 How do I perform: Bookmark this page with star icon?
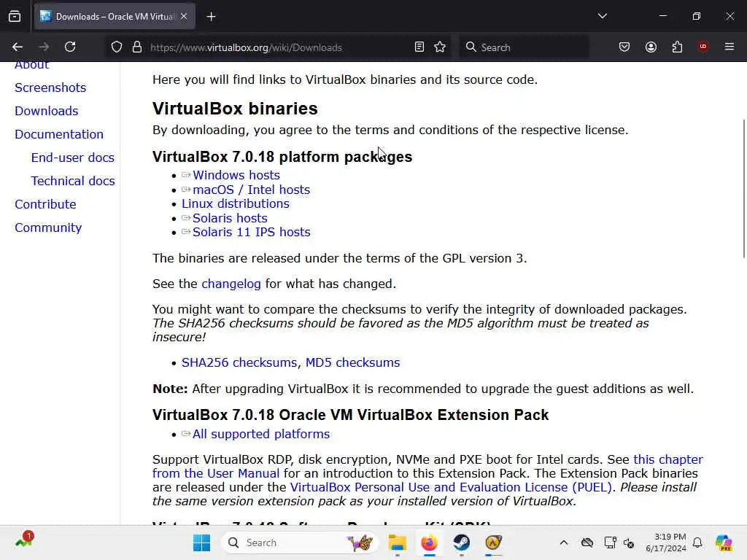tap(440, 47)
